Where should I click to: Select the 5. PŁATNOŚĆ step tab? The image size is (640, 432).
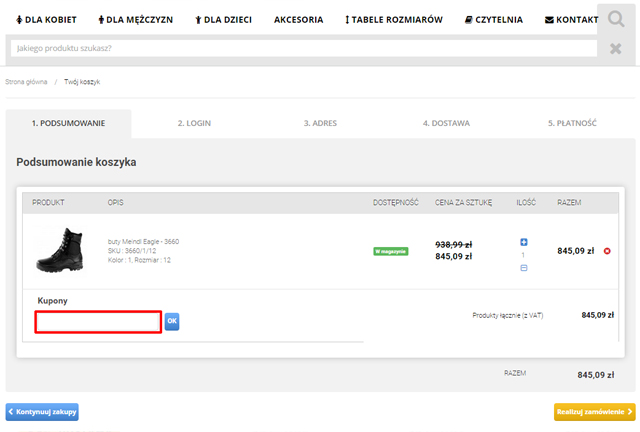pos(572,123)
